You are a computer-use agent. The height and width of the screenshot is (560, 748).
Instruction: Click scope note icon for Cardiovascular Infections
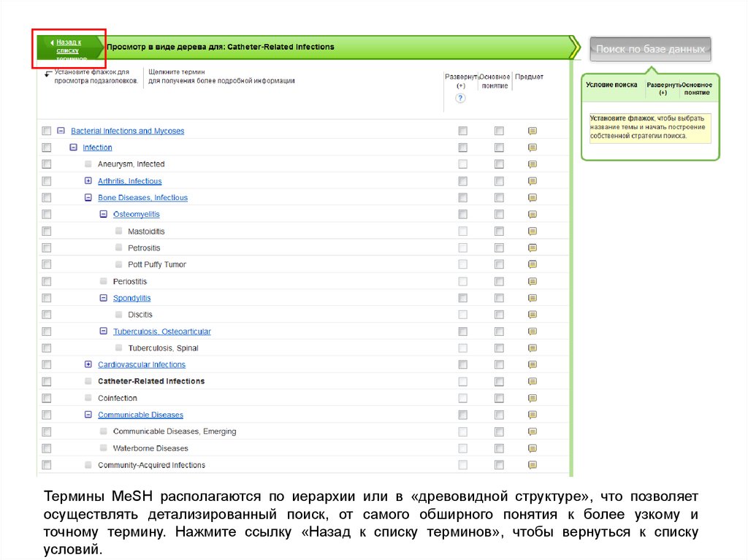click(x=533, y=365)
